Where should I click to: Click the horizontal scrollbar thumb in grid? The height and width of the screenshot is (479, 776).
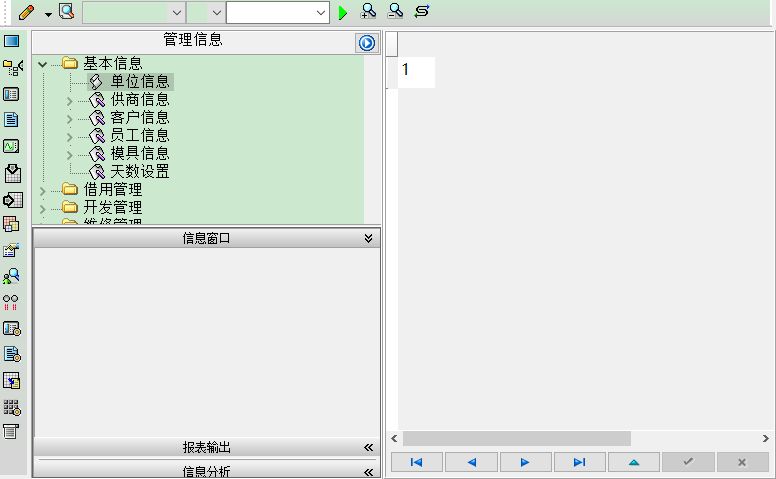point(517,438)
